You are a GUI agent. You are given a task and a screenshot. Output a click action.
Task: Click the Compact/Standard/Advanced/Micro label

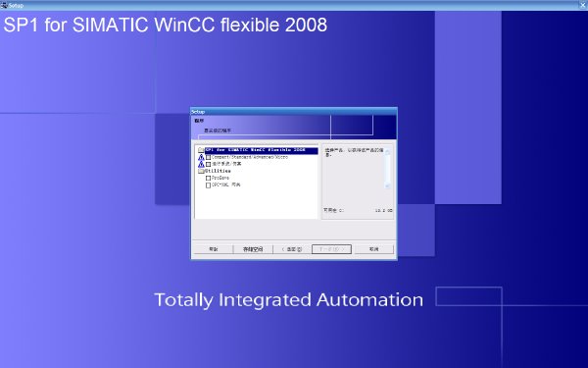tap(250, 157)
